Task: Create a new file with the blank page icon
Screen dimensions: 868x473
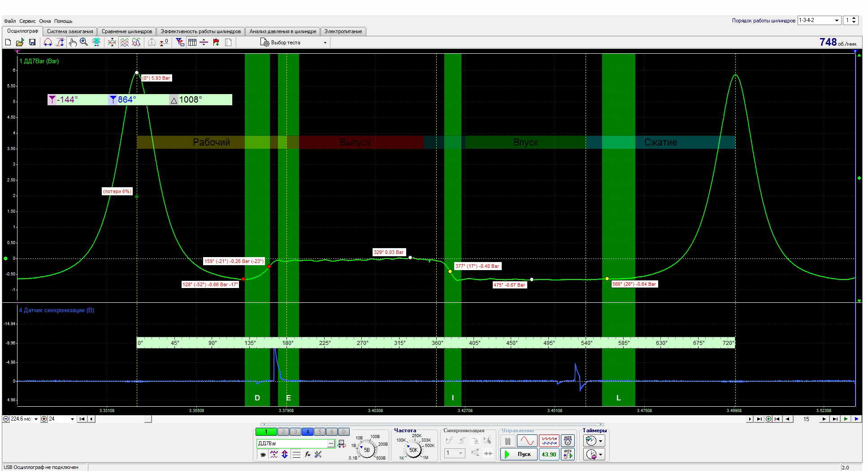Action: click(x=8, y=42)
